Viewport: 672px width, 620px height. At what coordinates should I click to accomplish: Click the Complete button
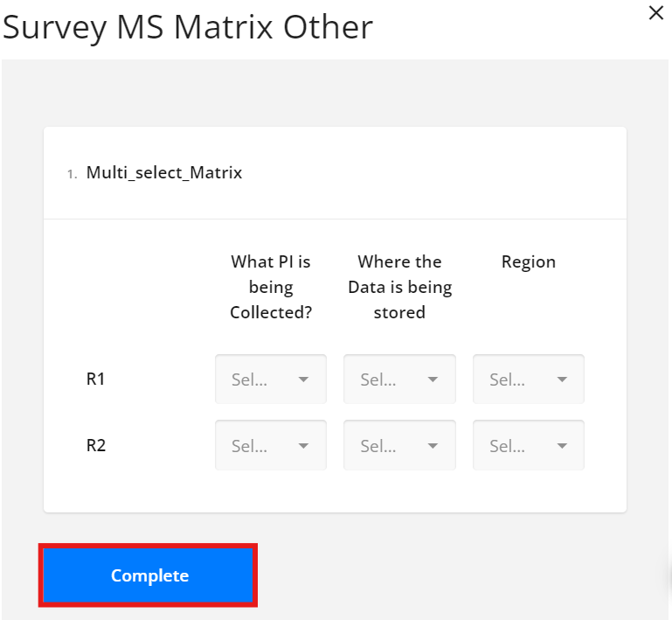point(148,575)
